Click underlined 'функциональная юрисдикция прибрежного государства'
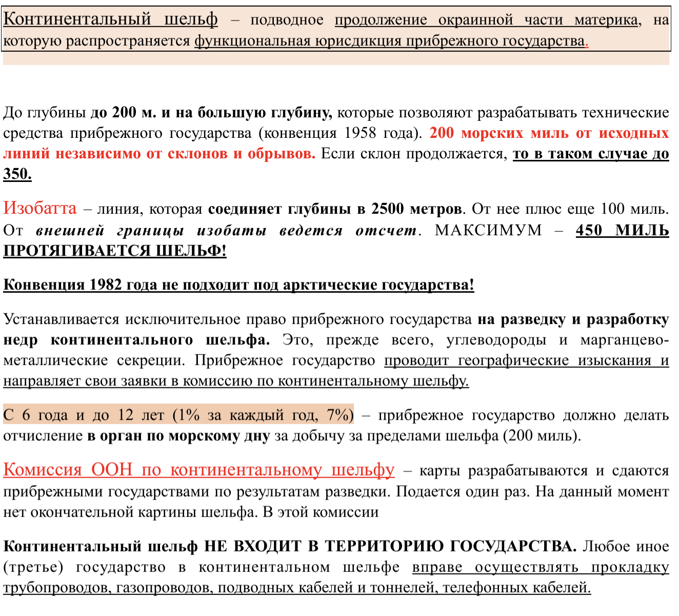Viewport: 679px width, 616px height. click(x=389, y=40)
